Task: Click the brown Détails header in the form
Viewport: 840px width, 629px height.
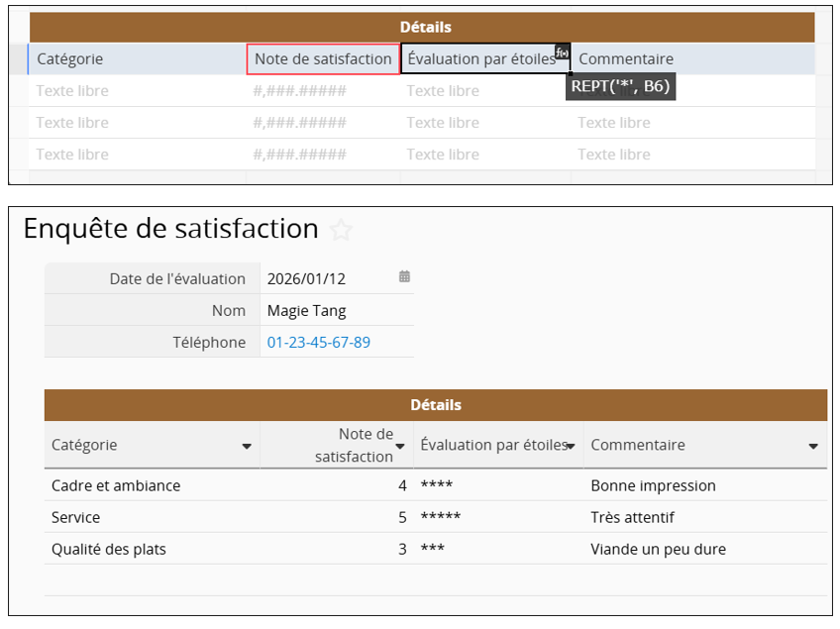Action: point(435,405)
